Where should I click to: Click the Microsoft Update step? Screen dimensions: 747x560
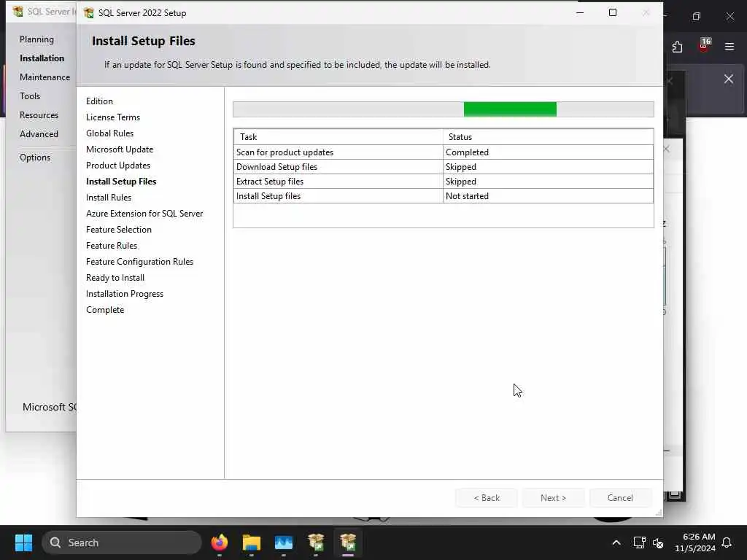pyautogui.click(x=120, y=149)
